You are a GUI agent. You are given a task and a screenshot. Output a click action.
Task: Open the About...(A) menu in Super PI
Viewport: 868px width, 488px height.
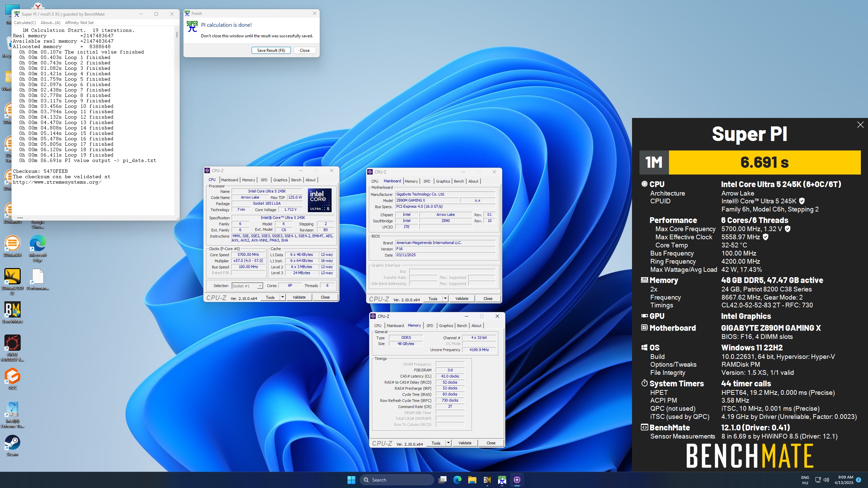(x=50, y=23)
